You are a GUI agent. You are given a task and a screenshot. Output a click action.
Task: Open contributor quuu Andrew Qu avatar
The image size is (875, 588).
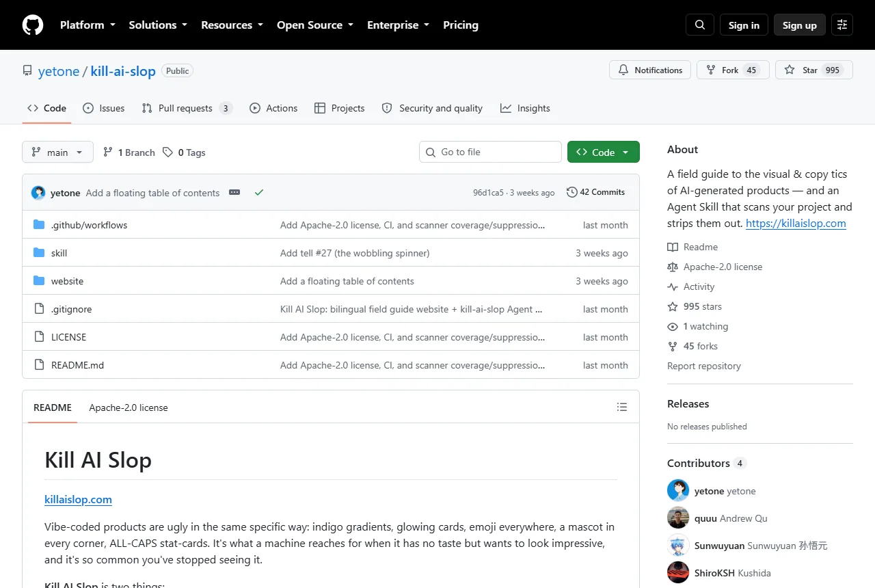[678, 518]
